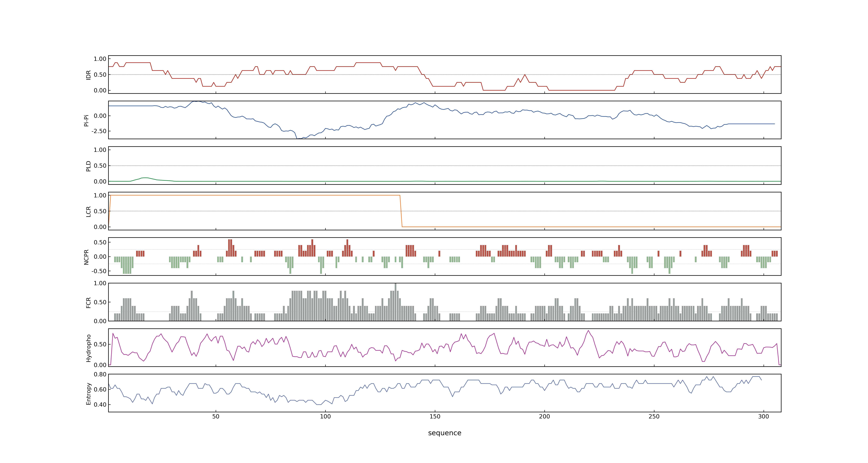Click the Entropy y-axis label
This screenshot has height=463, width=868.
pyautogui.click(x=88, y=394)
